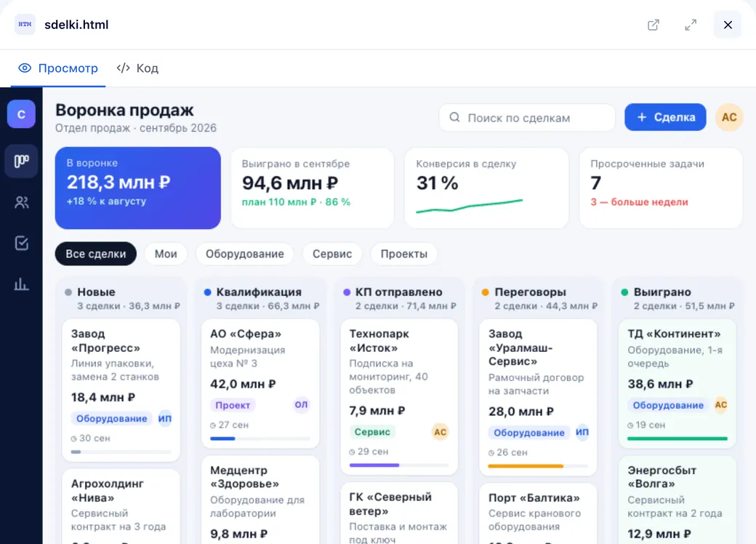Screen dimensions: 756x544
Task: Click Оборудование tag on Завод «Уралмаш-Сервис» card
Action: pyautogui.click(x=529, y=433)
